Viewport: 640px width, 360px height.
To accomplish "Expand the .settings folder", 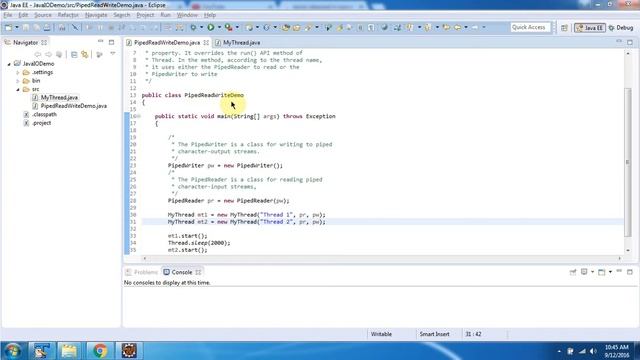I will 18,73.
